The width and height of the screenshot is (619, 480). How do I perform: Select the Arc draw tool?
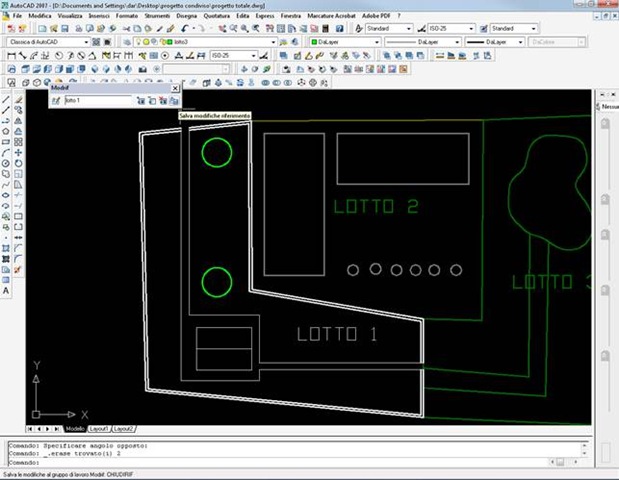(6, 152)
